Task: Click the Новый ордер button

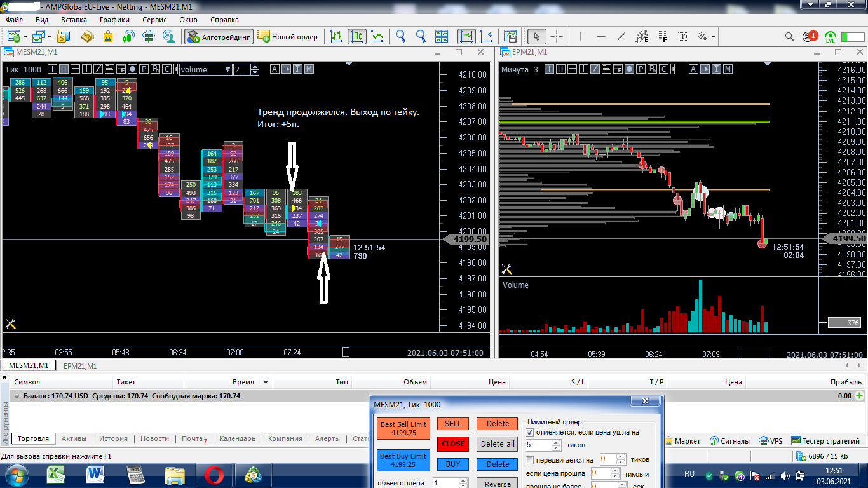Action: (x=288, y=36)
